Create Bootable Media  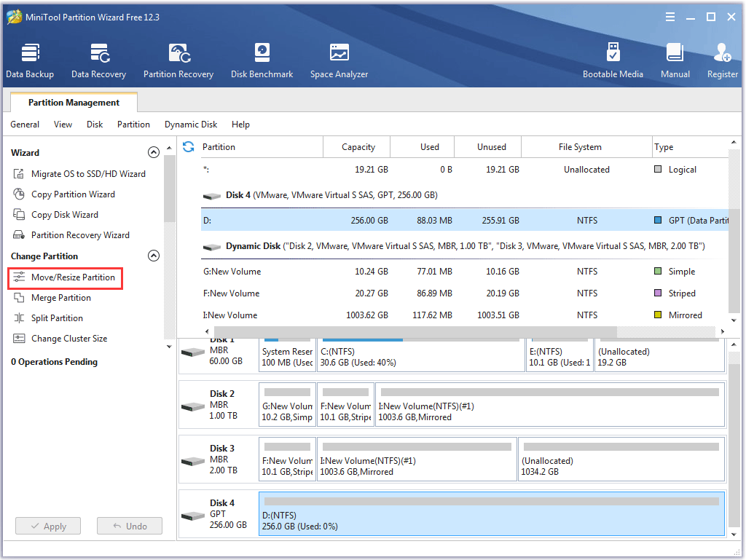613,61
